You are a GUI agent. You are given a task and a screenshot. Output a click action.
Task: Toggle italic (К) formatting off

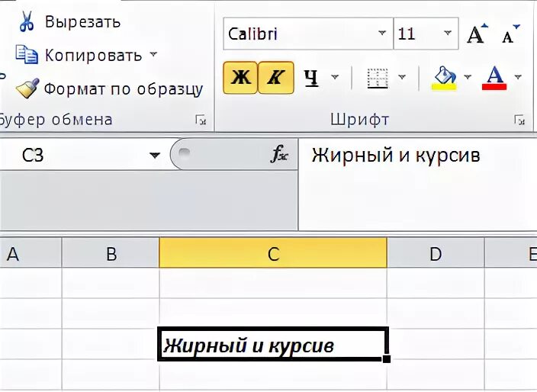[276, 78]
